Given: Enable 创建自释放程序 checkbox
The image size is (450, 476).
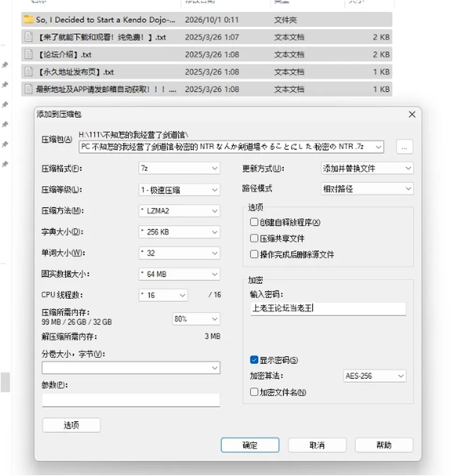Looking at the screenshot, I should 254,222.
